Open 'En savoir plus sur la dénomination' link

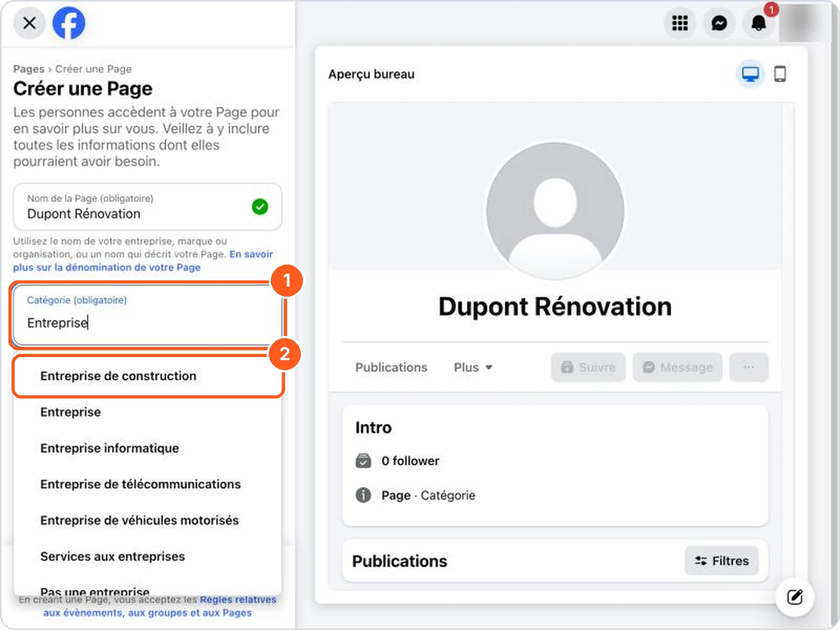(x=143, y=260)
